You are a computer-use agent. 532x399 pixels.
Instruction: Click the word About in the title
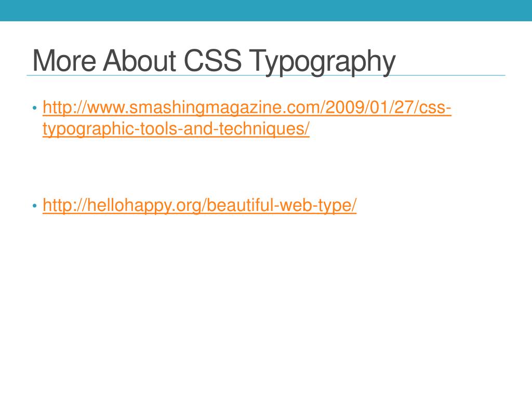139,60
